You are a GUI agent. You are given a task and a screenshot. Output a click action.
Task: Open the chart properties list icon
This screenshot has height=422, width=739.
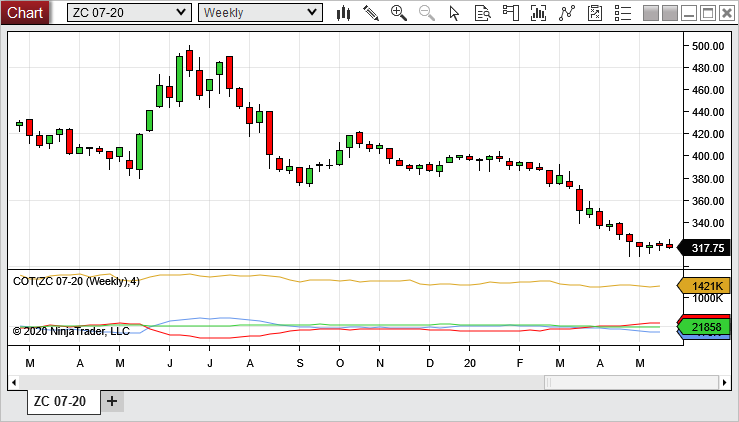pyautogui.click(x=623, y=13)
